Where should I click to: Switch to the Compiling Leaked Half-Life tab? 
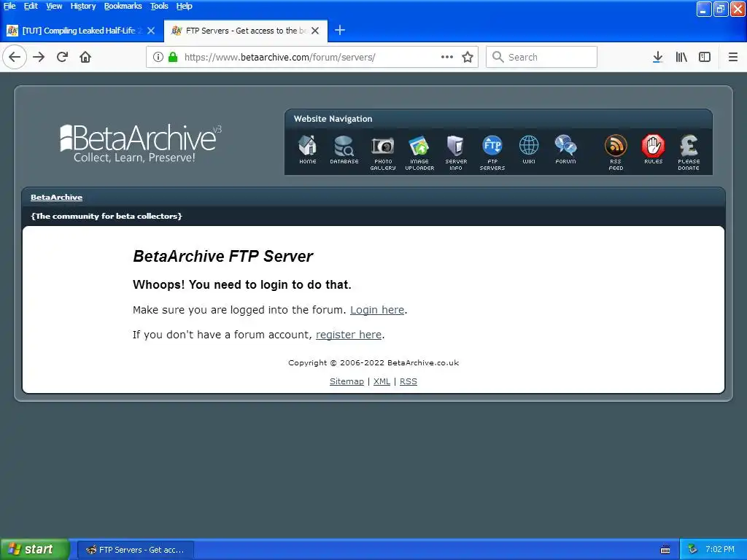pos(82,31)
